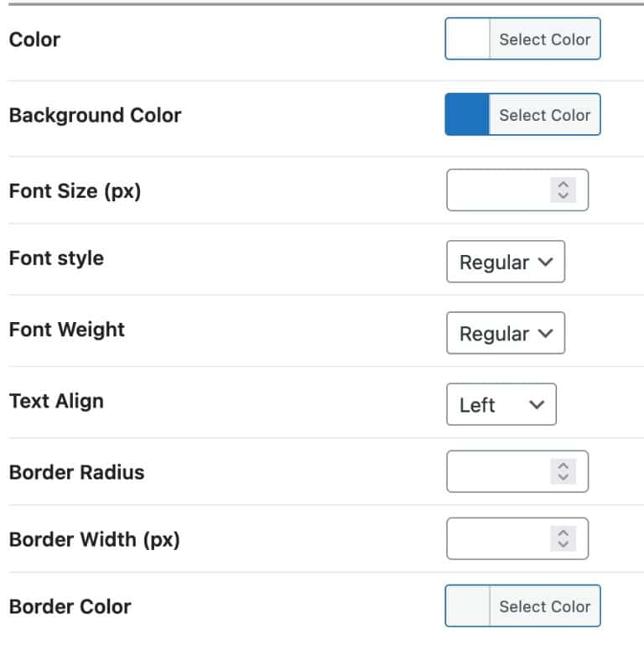Open the blue Background Color swatch

(467, 115)
